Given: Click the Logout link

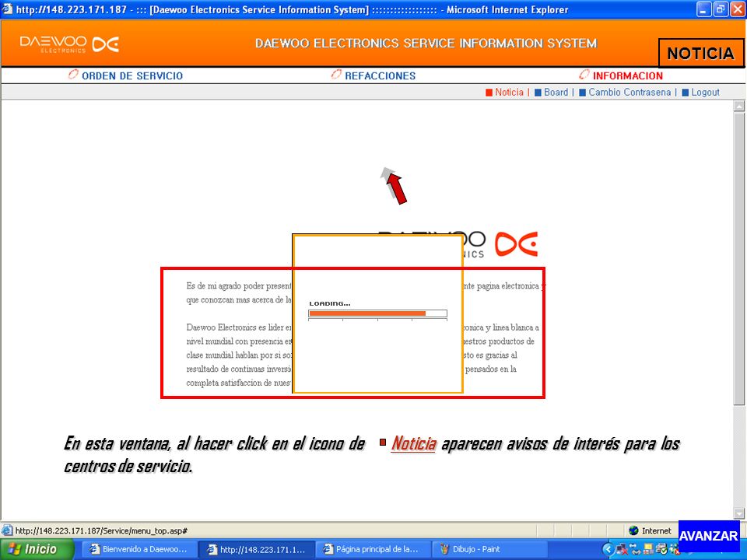Looking at the screenshot, I should coord(705,93).
